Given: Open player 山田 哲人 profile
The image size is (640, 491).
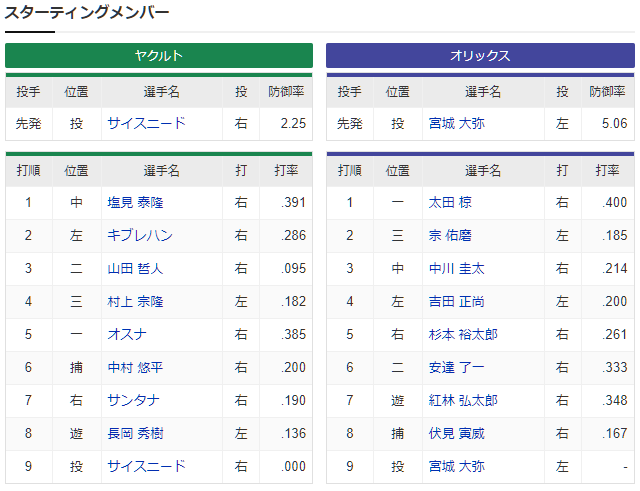Looking at the screenshot, I should (x=135, y=269).
